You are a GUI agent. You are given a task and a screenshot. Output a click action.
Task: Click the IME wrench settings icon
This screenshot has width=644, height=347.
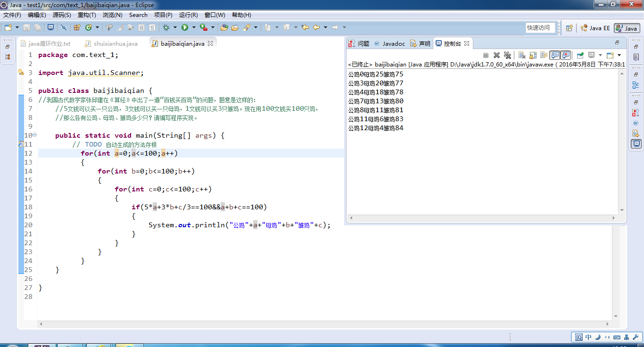636,337
